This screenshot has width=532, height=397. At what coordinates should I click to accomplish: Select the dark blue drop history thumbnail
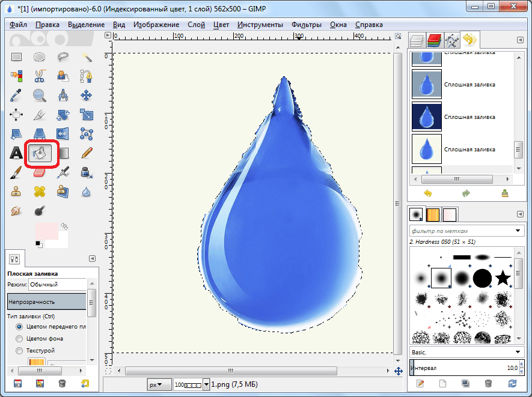click(x=426, y=117)
